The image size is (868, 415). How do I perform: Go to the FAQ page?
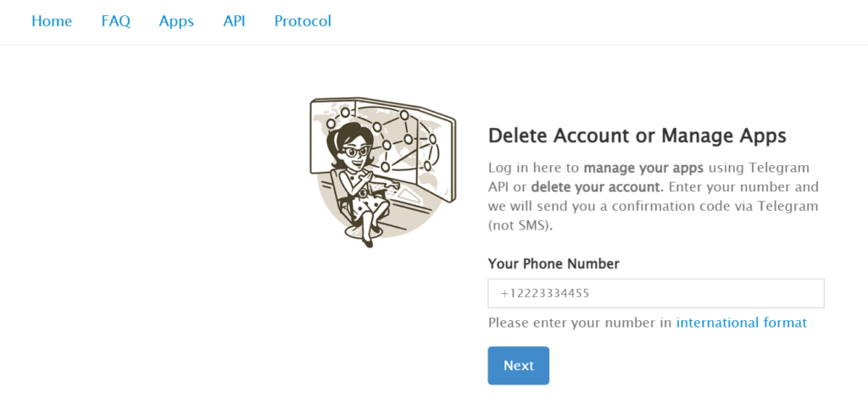(115, 21)
